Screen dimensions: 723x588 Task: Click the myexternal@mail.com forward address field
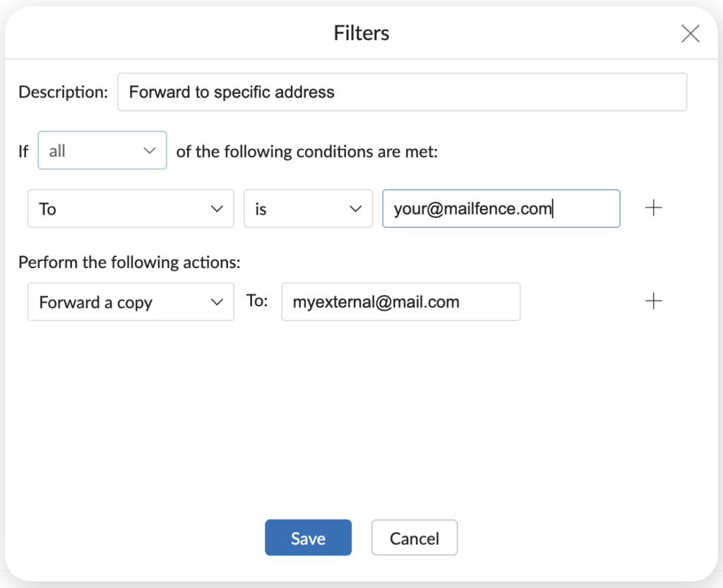coord(400,302)
